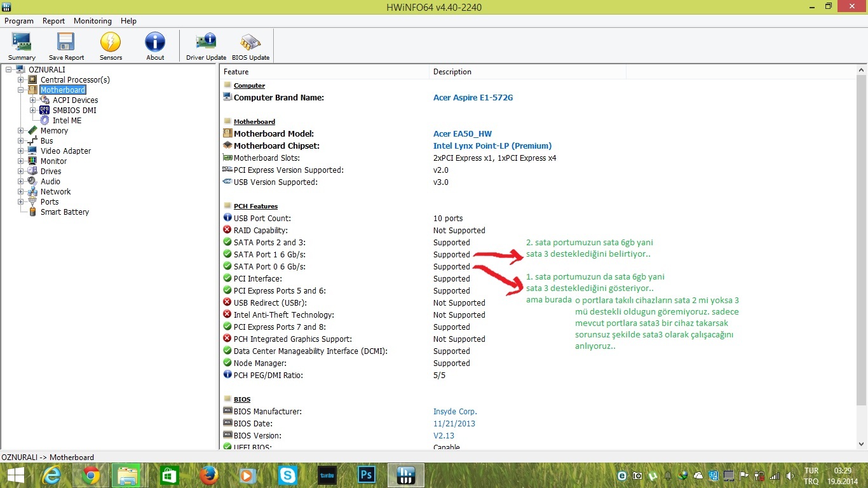Click the vertical scrollbar down arrow
Viewport: 868px width, 488px height.
tap(862, 444)
